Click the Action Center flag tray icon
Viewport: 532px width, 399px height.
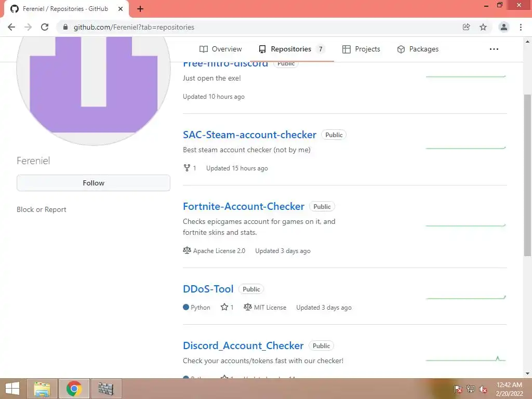[x=458, y=389]
